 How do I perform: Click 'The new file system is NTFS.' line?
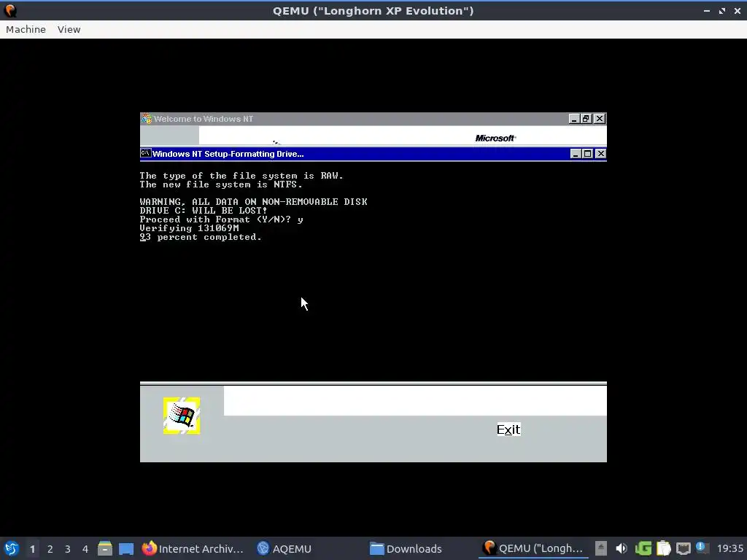(x=220, y=184)
